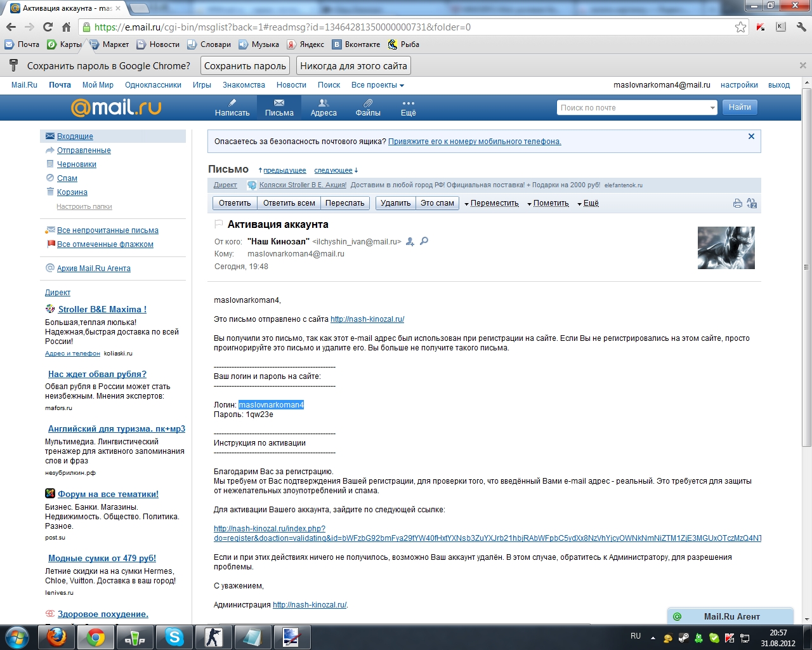812x650 pixels.
Task: Mark message with Это спам button
Action: (x=437, y=203)
